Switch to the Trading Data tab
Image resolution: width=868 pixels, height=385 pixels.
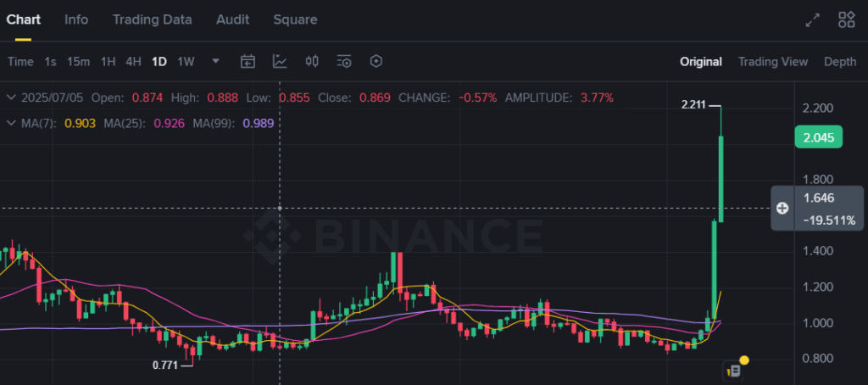152,20
